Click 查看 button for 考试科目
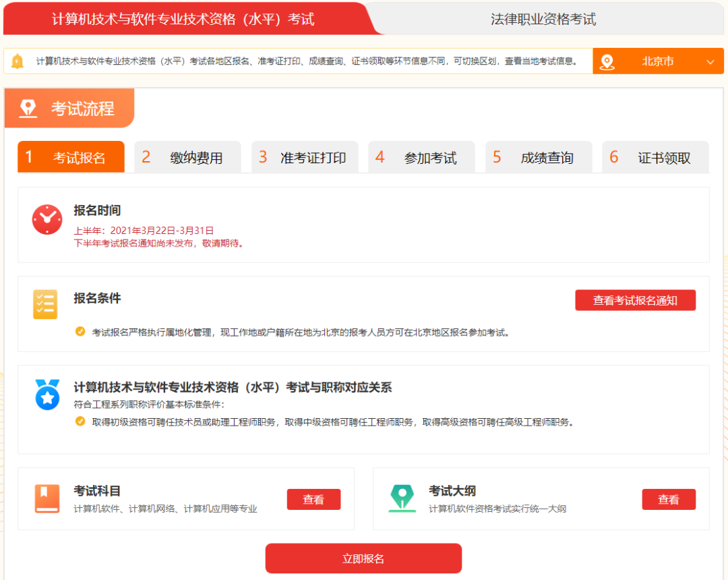Viewport: 728px width, 580px height. (313, 500)
